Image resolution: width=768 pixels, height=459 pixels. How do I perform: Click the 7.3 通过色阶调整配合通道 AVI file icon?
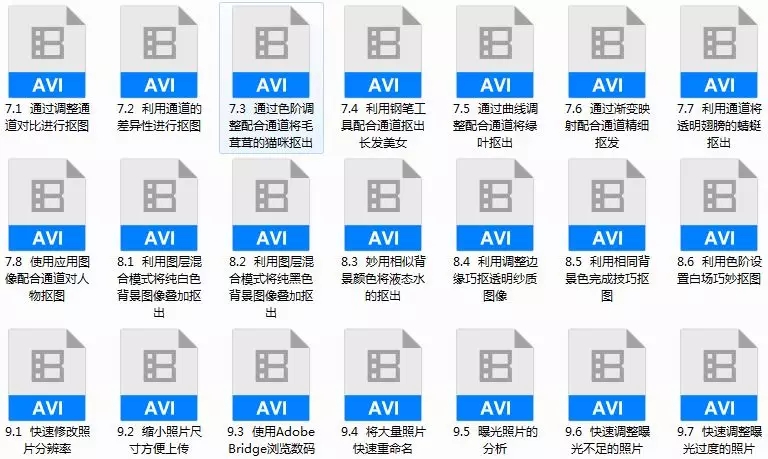271,52
